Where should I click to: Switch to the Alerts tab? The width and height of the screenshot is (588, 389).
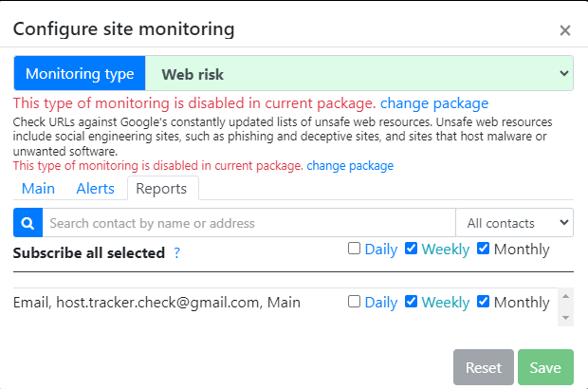[x=95, y=189]
